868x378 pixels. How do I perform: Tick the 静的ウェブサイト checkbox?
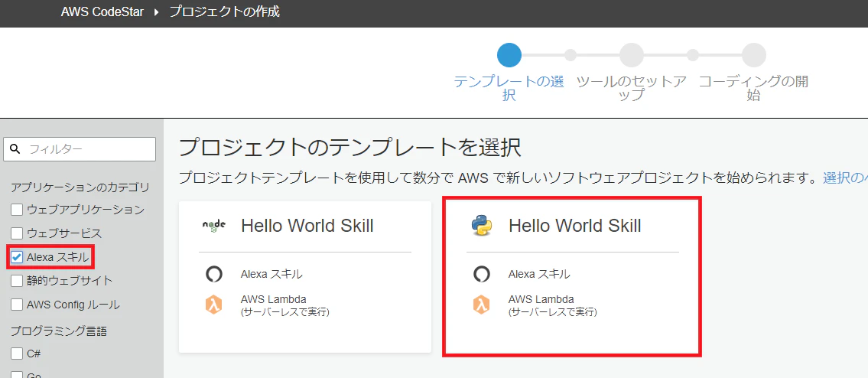point(17,281)
